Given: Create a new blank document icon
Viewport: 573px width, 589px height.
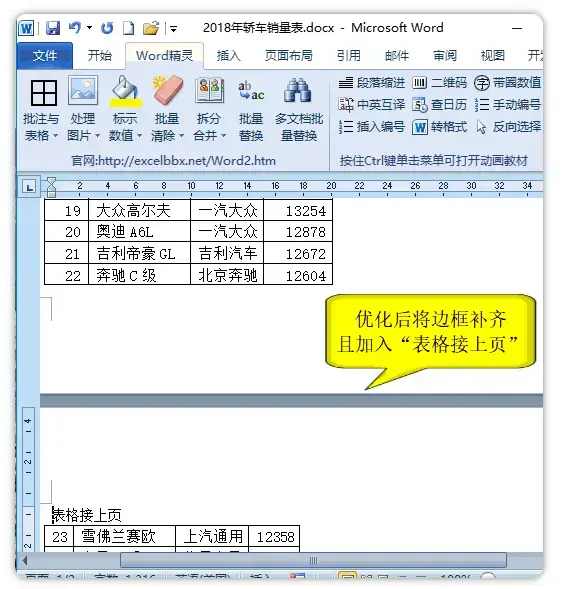Looking at the screenshot, I should pos(129,28).
